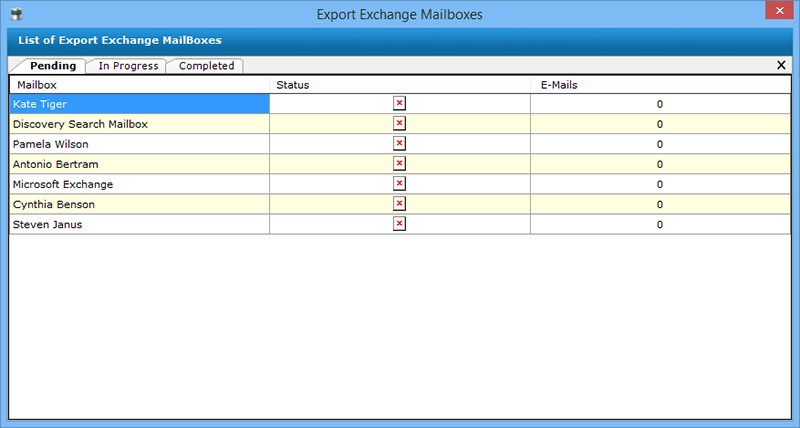800x428 pixels.
Task: Click the red X status icon for Kate Tiger
Action: (399, 104)
